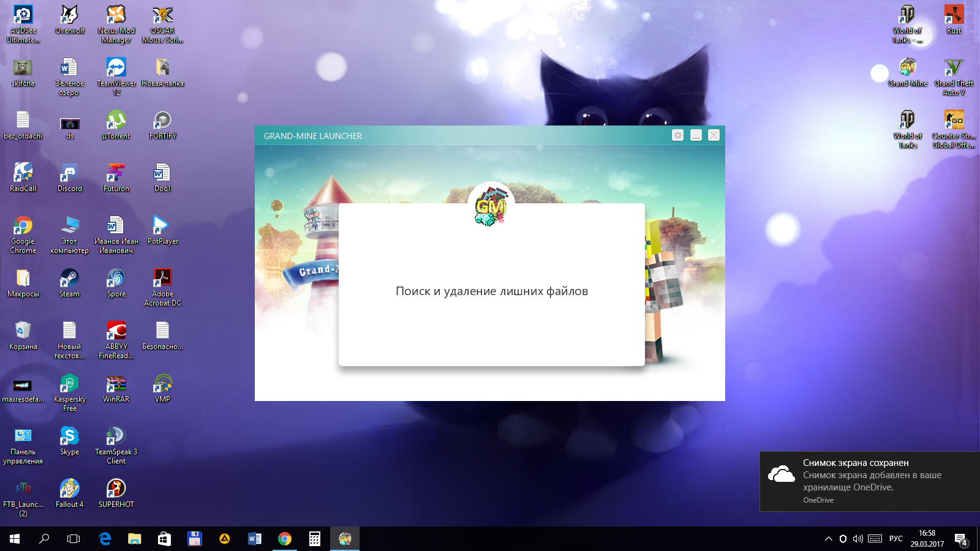Open FORTIFY desktop shortcut
The height and width of the screenshot is (551, 980).
pos(162,125)
